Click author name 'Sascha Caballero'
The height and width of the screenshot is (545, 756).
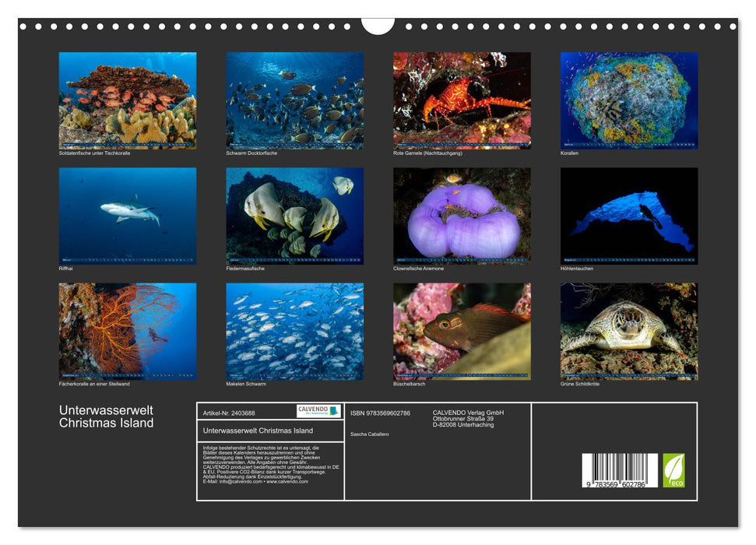370,434
